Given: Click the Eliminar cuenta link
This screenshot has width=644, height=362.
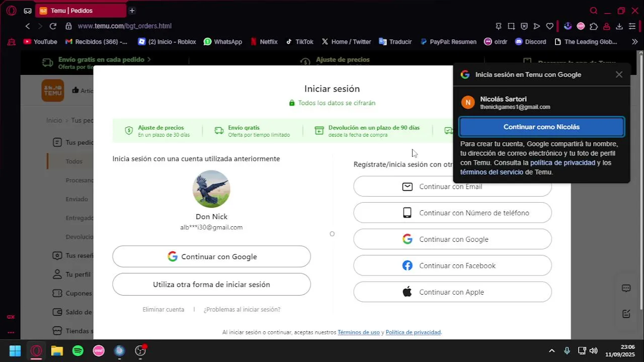Looking at the screenshot, I should 163,310.
